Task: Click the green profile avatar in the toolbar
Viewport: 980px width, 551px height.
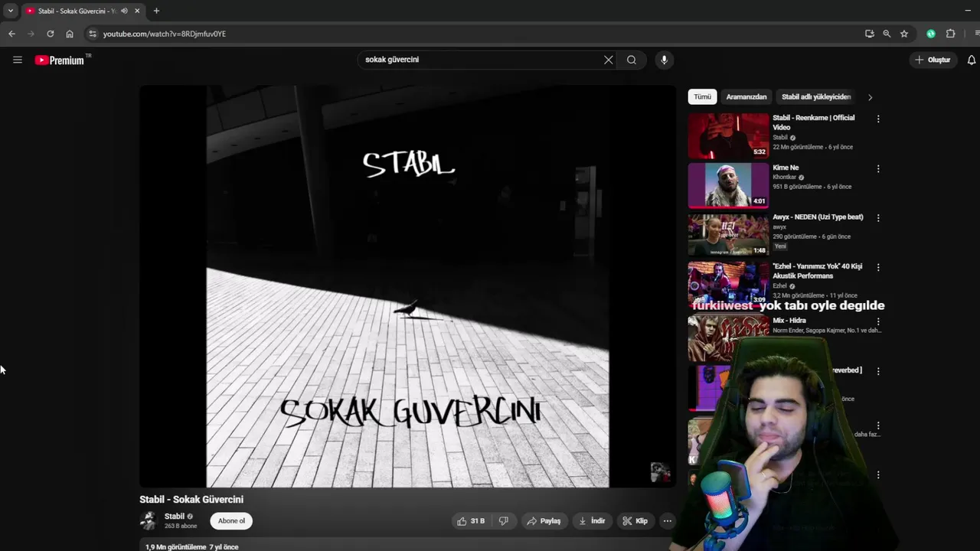Action: pyautogui.click(x=931, y=34)
